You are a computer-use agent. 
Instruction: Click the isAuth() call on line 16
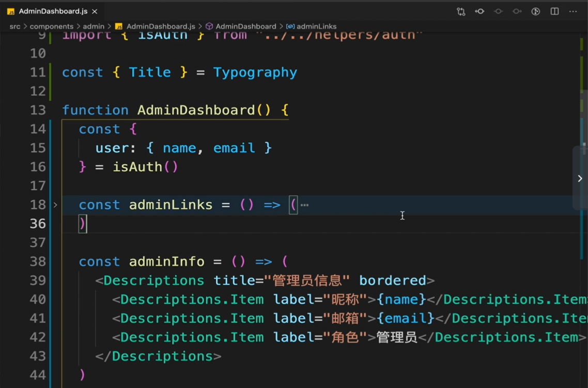pos(146,167)
